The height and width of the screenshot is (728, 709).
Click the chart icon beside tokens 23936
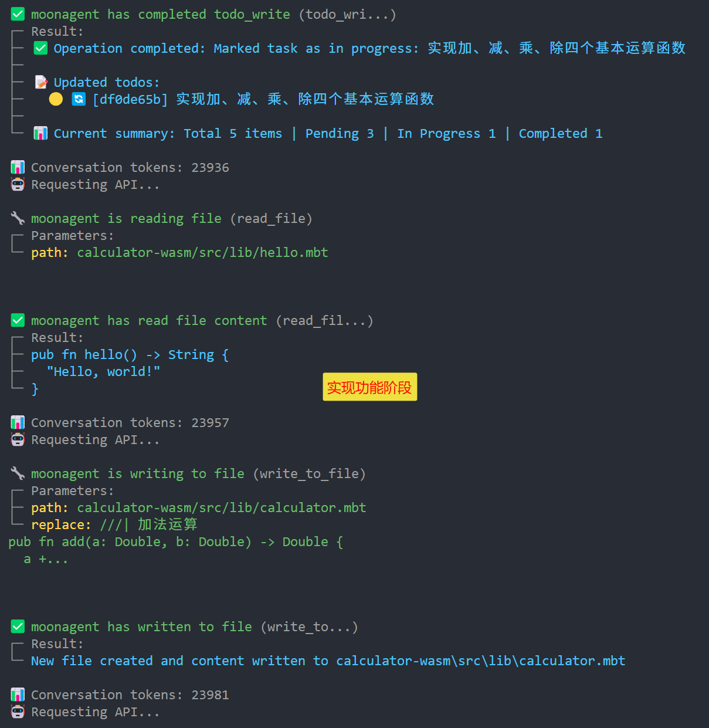tap(18, 167)
